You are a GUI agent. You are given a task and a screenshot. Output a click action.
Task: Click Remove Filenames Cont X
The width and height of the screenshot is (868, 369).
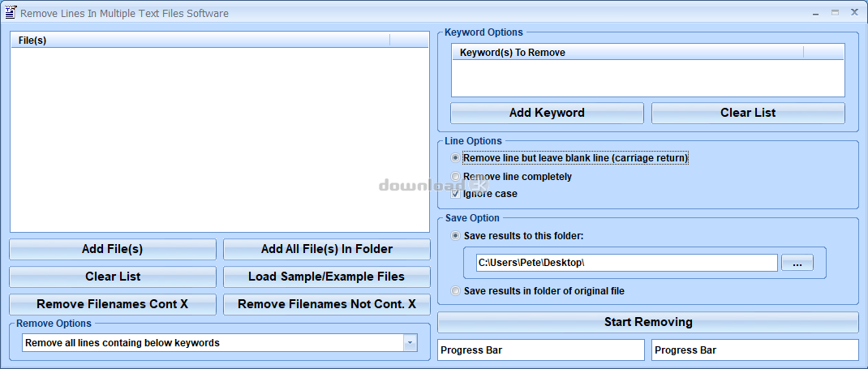[x=113, y=304]
